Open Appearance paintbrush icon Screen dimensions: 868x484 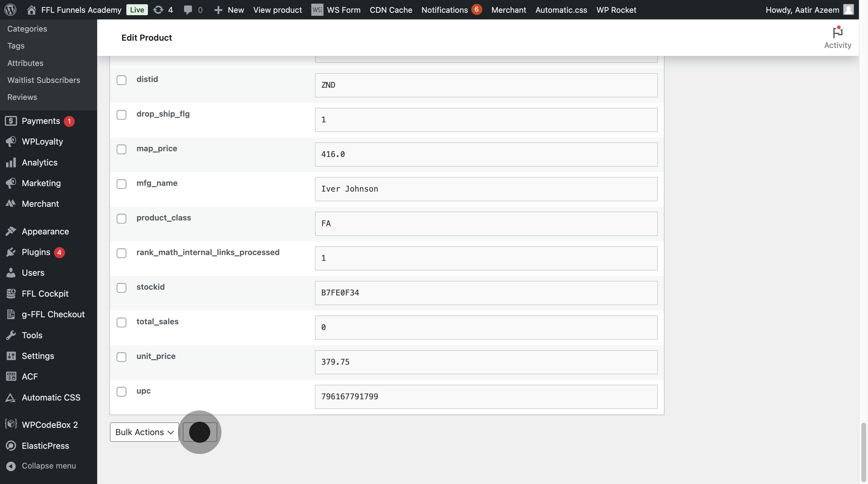coord(11,231)
